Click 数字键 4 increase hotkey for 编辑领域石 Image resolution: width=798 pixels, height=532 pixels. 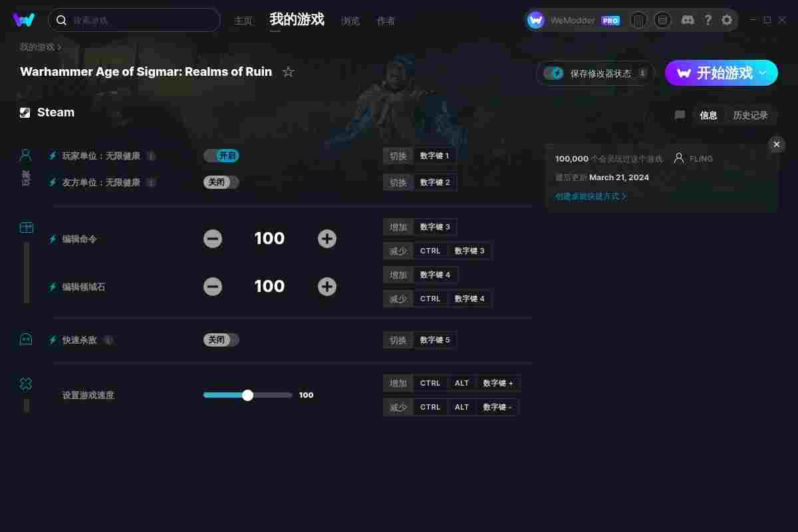(x=435, y=275)
